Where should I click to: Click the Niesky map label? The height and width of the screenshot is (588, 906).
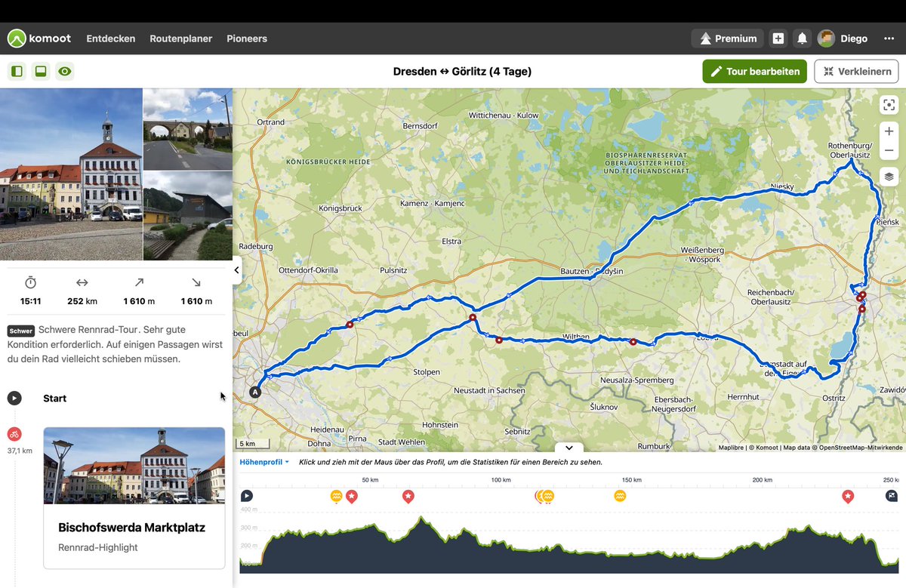click(782, 186)
